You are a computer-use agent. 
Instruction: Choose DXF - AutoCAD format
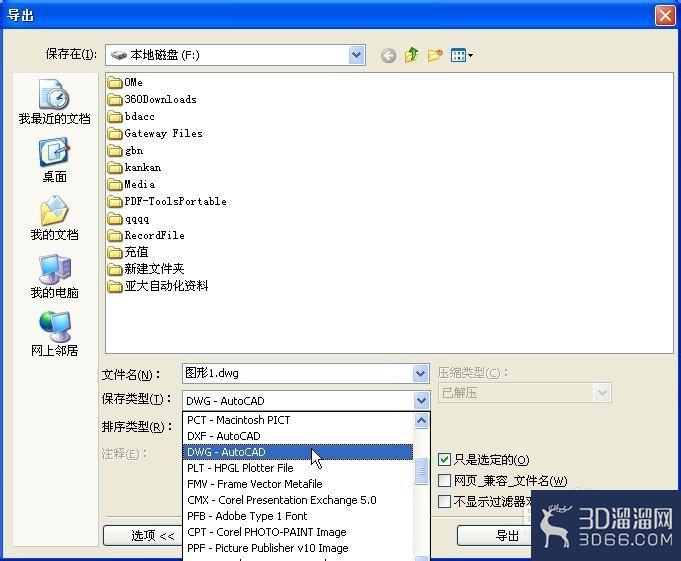coord(298,436)
